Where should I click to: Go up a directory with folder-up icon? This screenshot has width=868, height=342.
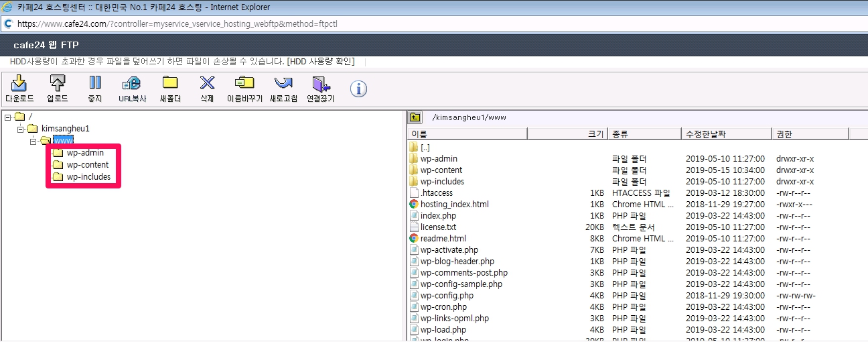(x=415, y=117)
